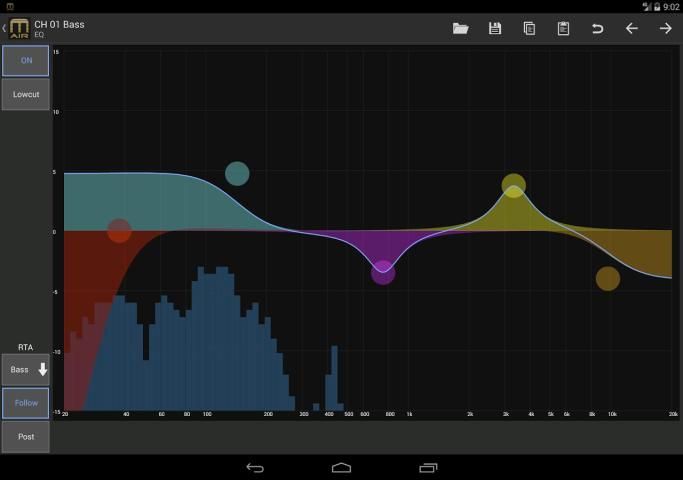Paste EQ settings from clipboard
This screenshot has width=683, height=480.
(563, 28)
